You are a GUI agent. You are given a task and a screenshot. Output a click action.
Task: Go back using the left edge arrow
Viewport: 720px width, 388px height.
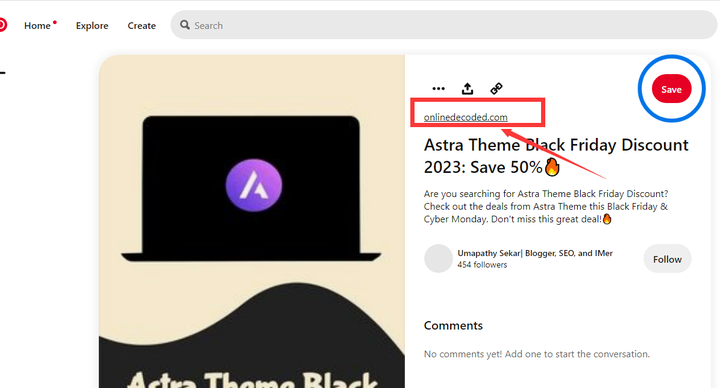tap(2, 72)
